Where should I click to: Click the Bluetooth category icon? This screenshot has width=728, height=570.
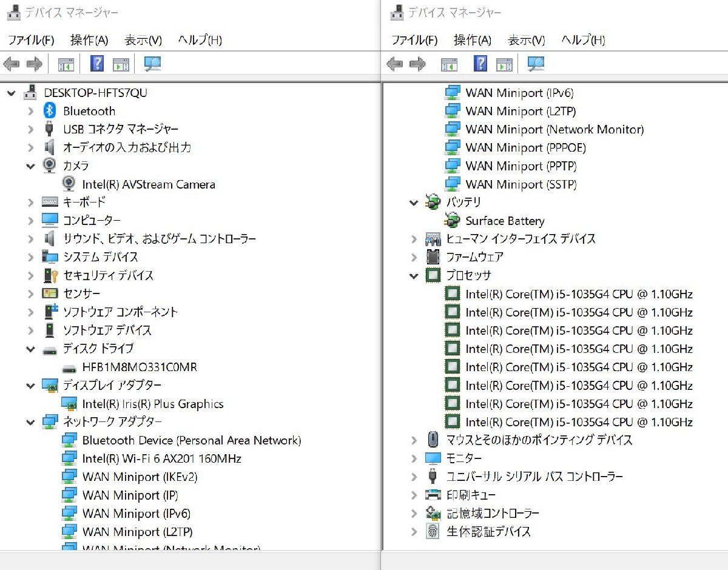pos(50,111)
